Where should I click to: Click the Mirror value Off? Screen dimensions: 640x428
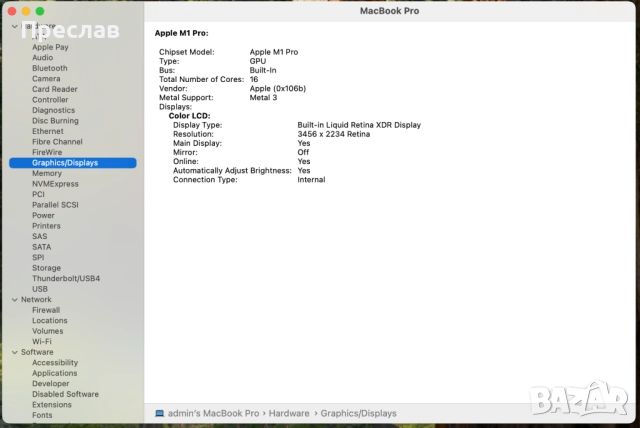[x=303, y=153]
